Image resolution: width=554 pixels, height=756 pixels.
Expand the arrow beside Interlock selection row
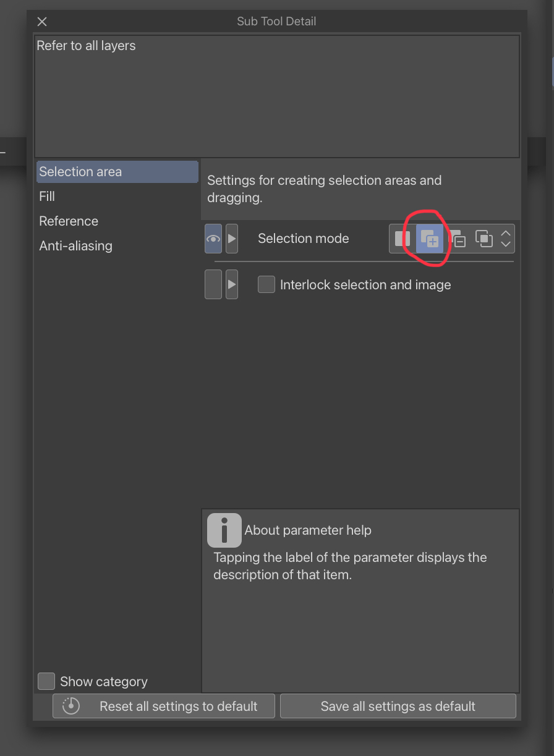click(x=231, y=284)
